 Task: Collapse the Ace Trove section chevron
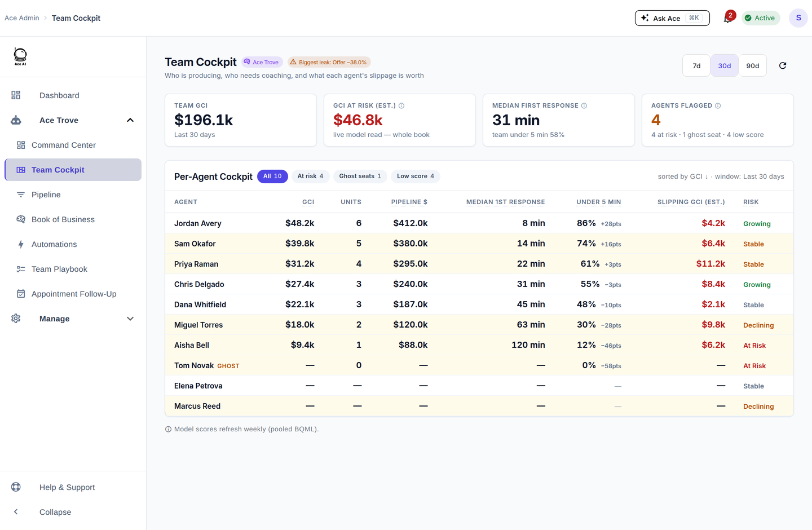click(130, 120)
